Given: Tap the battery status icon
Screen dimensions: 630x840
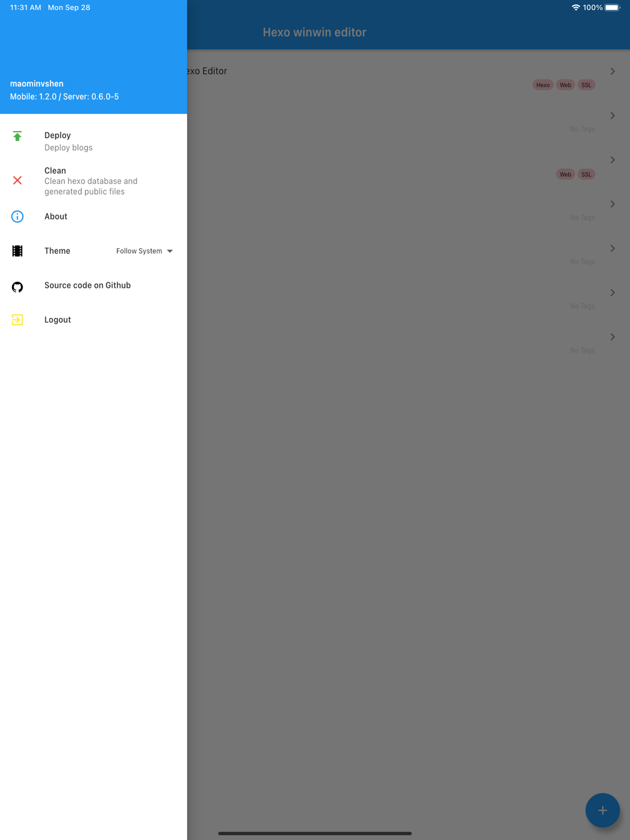Looking at the screenshot, I should 612,8.
